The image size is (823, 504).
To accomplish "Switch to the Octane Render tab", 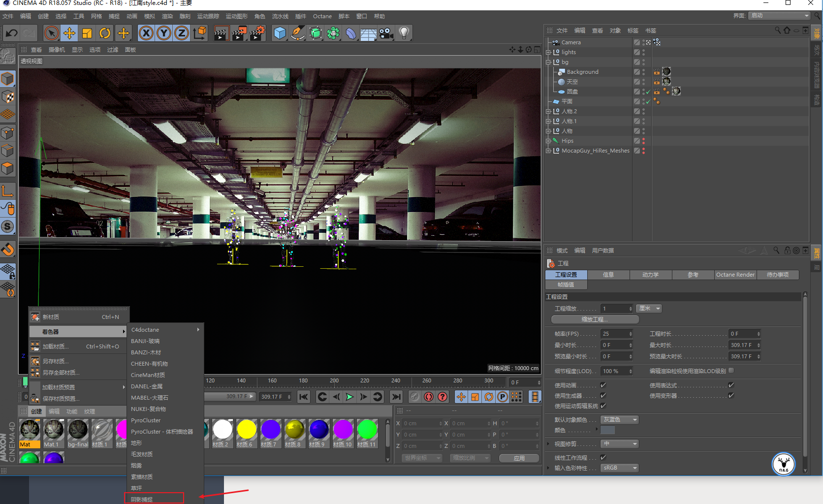I will coord(735,275).
